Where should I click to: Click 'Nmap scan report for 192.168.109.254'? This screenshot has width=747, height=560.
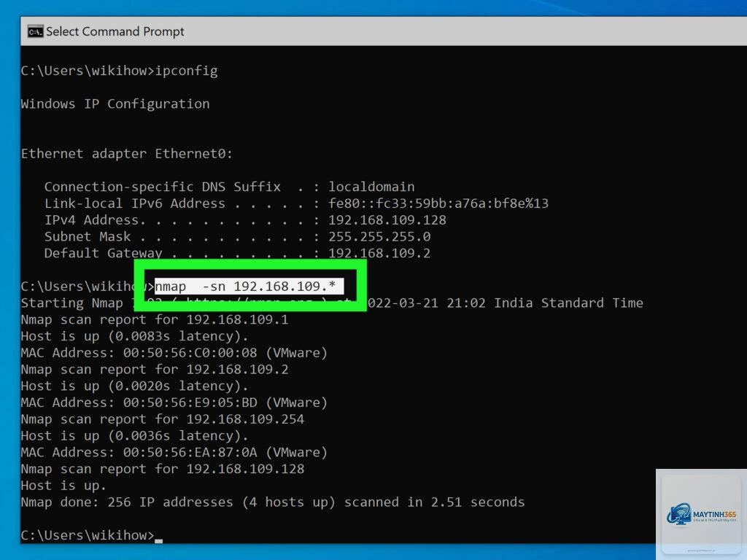163,419
